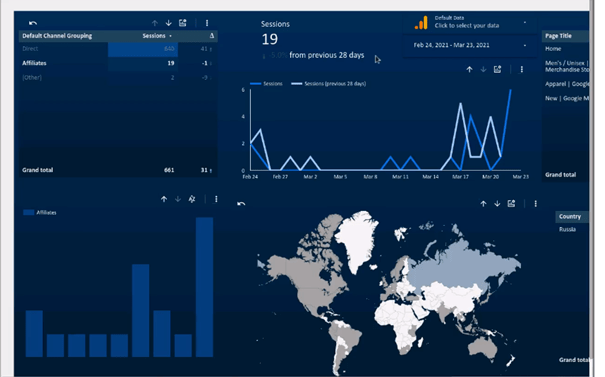Click 'from previous 28 days' comparison text
Image resolution: width=605 pixels, height=377 pixels.
click(x=326, y=55)
